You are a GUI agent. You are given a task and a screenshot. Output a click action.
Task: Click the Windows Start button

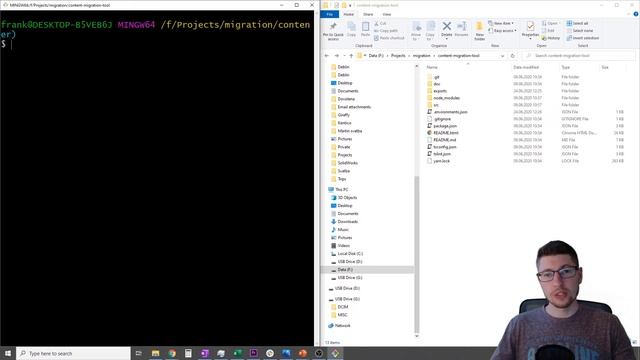pyautogui.click(x=8, y=353)
